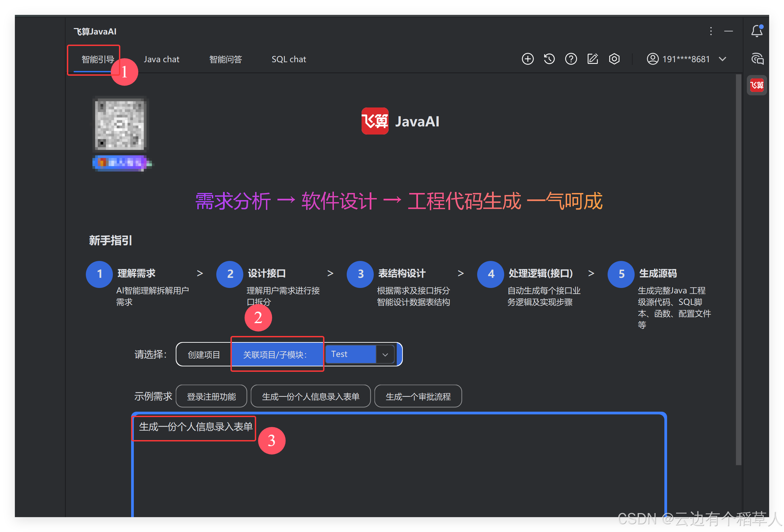Click the 设计接口 step title
This screenshot has width=784, height=532.
267,273
